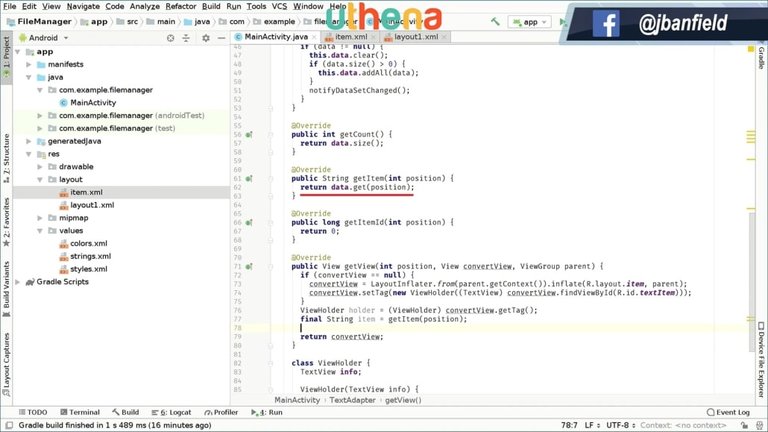
Task: Select strings.xml in the project tree
Action: point(90,256)
